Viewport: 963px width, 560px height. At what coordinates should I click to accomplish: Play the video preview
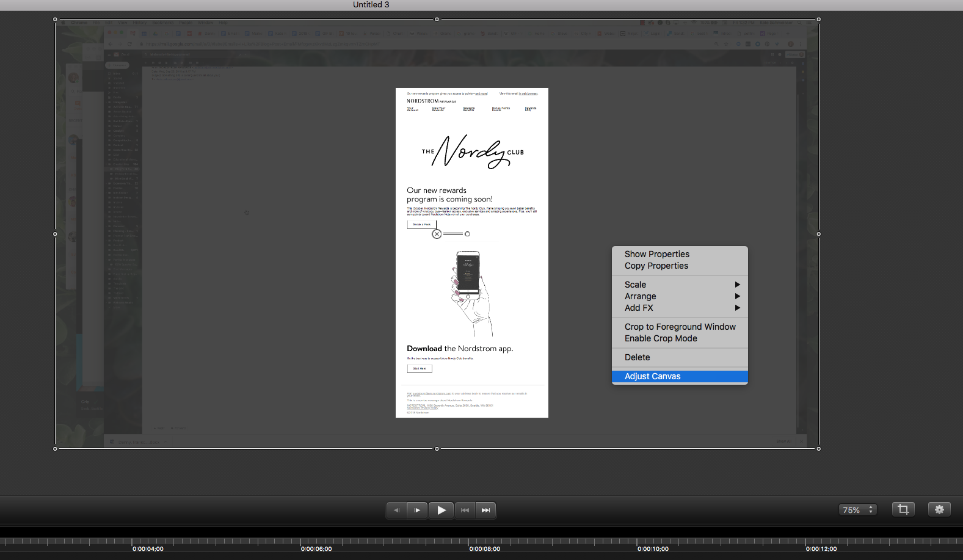(x=441, y=510)
